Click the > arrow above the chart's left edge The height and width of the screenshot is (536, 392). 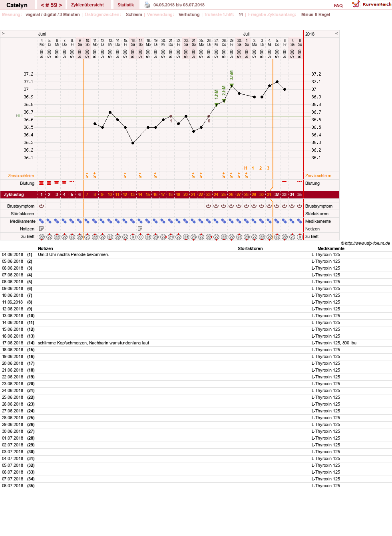3,34
